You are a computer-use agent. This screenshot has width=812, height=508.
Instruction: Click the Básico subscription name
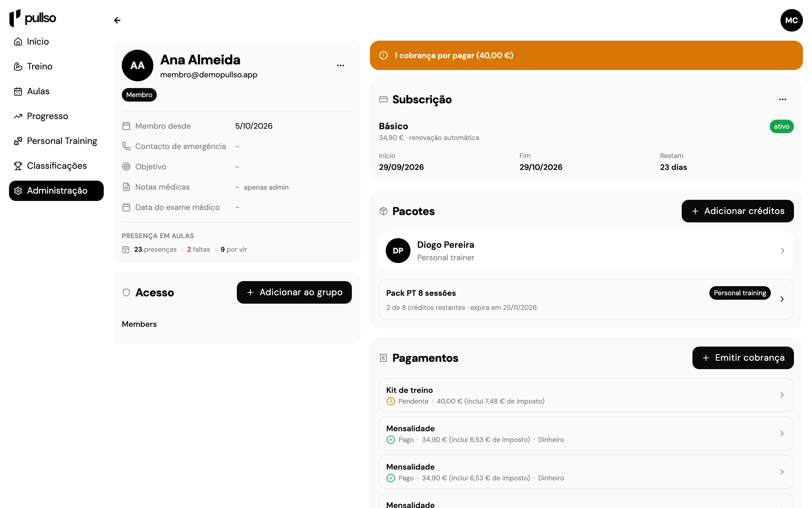[394, 126]
